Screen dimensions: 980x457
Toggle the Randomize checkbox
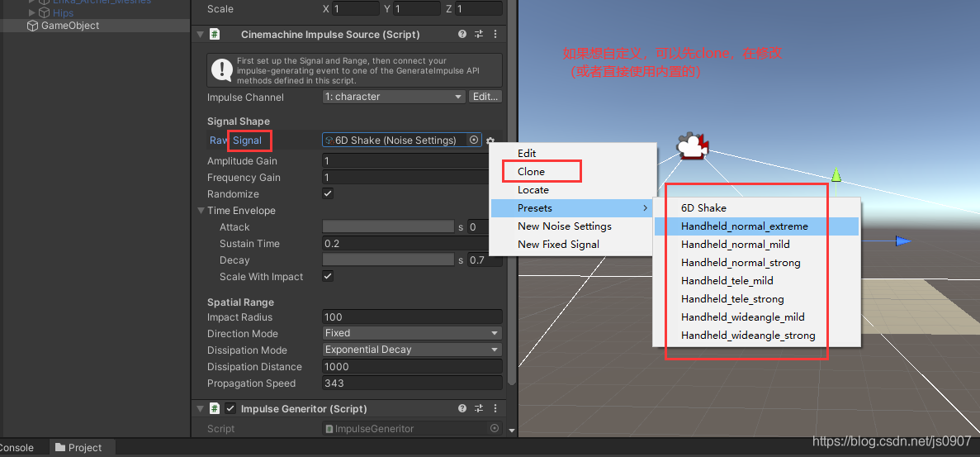(x=328, y=193)
